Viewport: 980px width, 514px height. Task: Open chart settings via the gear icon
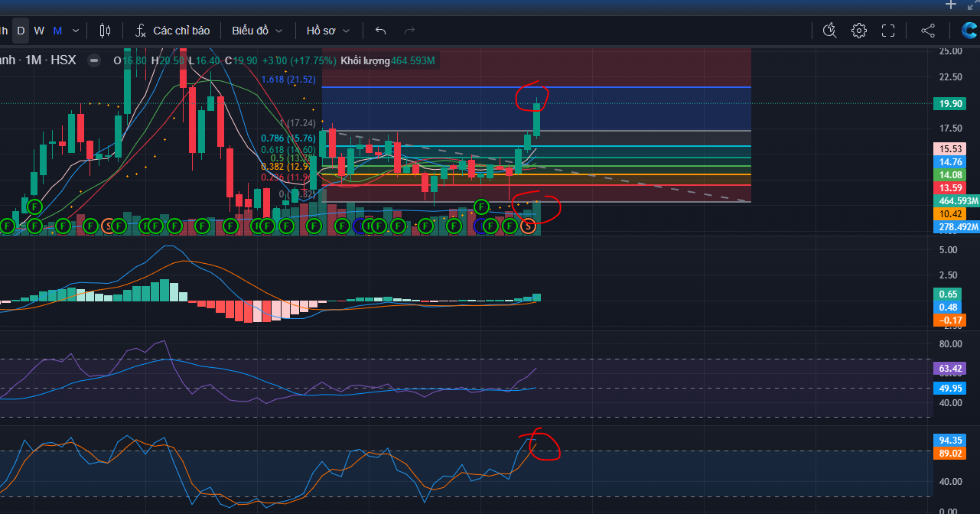click(x=859, y=31)
